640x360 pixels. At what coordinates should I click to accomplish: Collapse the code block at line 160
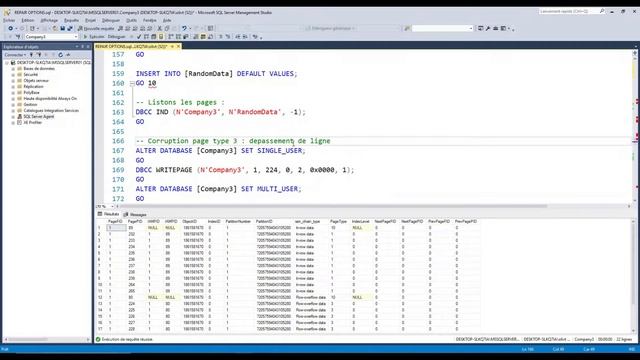(132, 83)
